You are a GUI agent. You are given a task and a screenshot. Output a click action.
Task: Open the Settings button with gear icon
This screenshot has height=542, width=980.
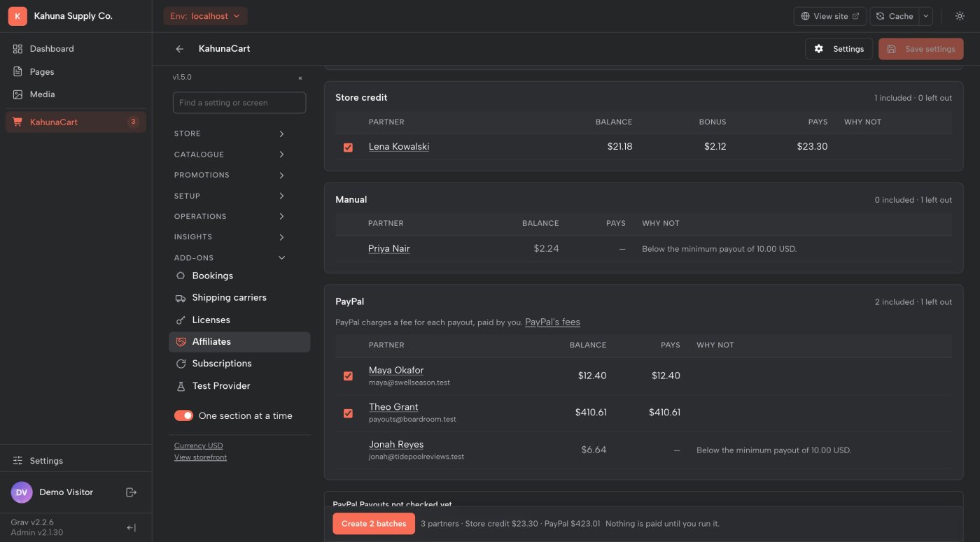coord(839,49)
